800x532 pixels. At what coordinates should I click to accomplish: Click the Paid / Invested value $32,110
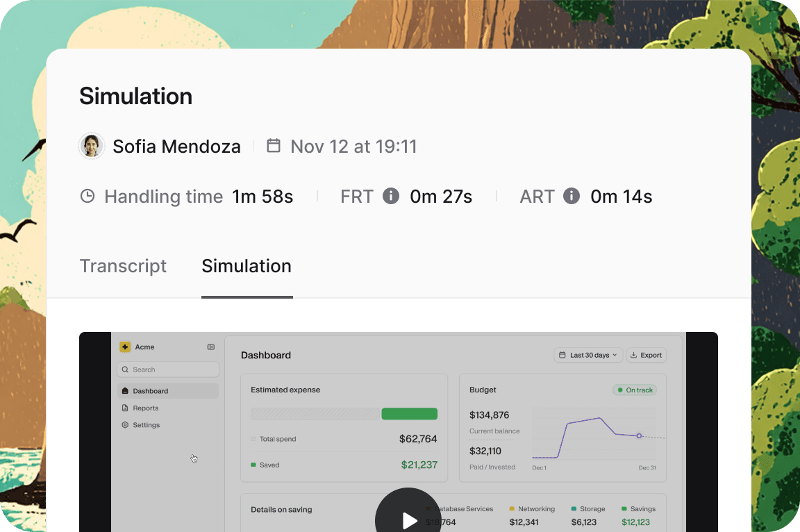tap(485, 451)
